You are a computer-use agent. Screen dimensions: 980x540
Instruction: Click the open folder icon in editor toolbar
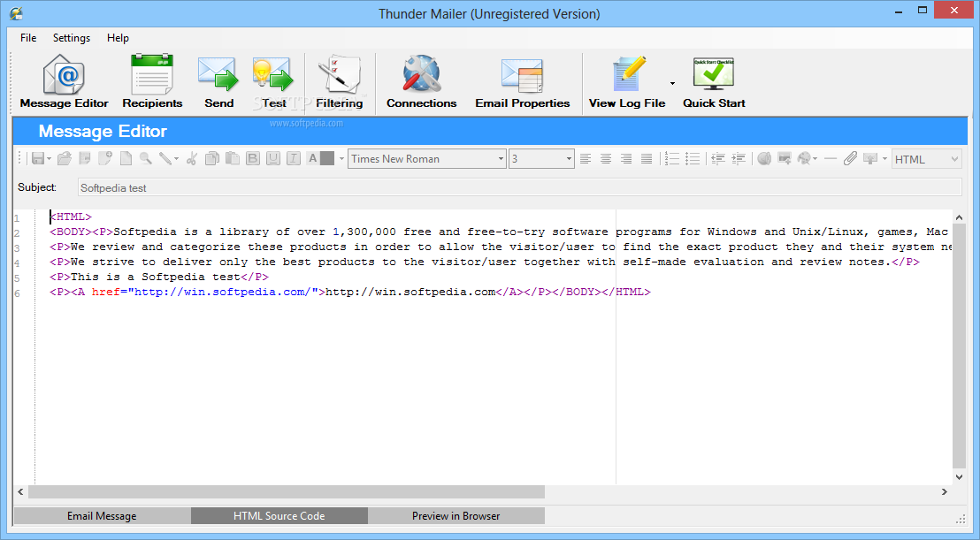point(65,158)
